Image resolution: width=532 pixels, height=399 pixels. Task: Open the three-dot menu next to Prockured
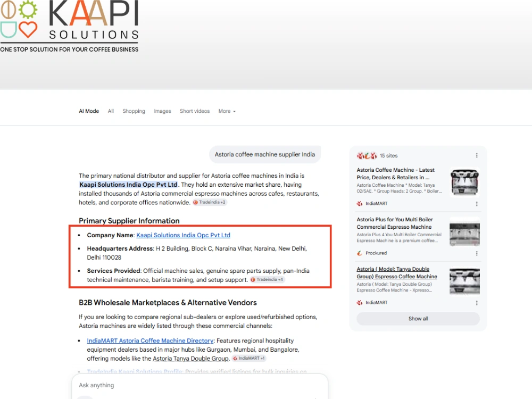477,253
